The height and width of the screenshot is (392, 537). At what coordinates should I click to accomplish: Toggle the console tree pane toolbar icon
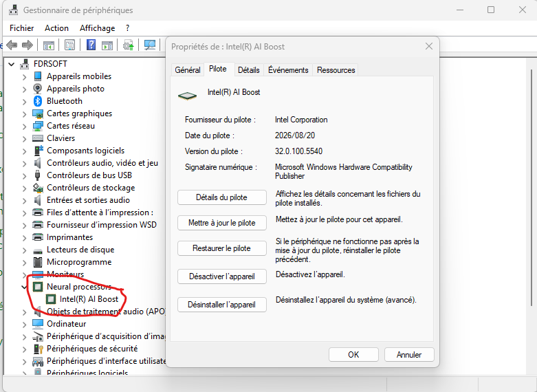49,45
